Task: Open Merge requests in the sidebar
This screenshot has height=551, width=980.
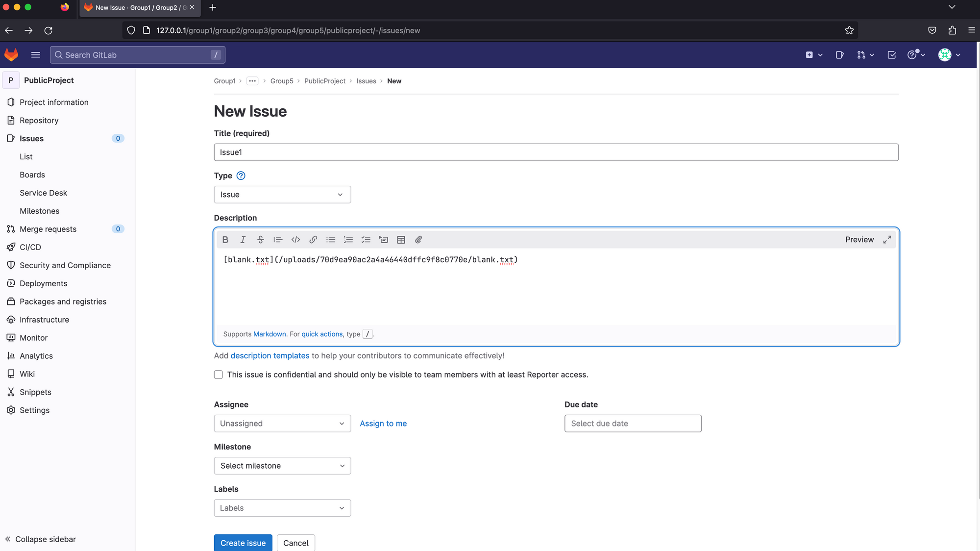Action: click(48, 229)
